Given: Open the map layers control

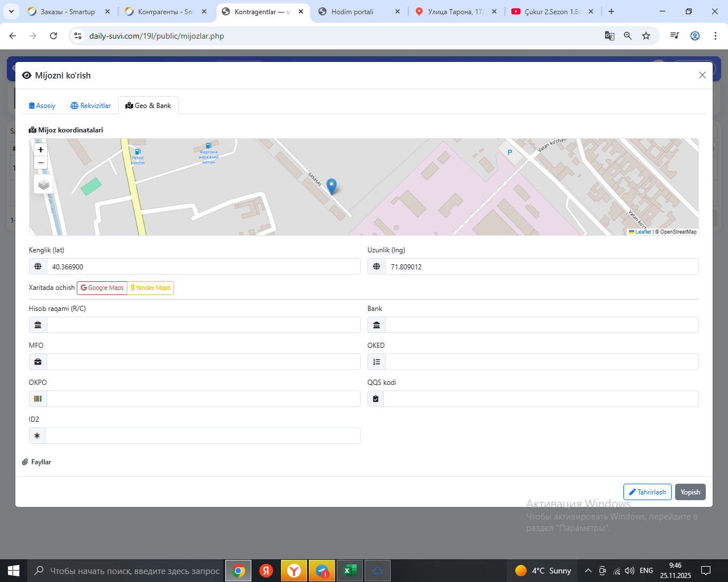Looking at the screenshot, I should coord(44,185).
